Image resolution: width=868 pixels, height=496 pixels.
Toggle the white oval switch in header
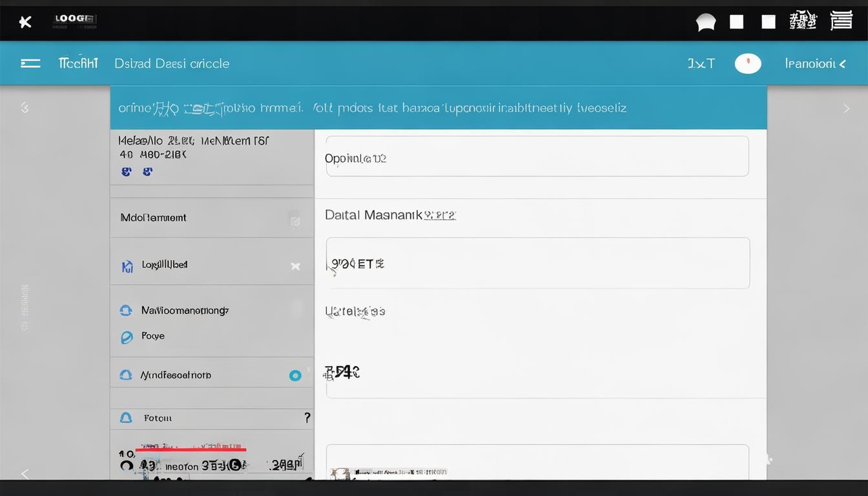[748, 63]
